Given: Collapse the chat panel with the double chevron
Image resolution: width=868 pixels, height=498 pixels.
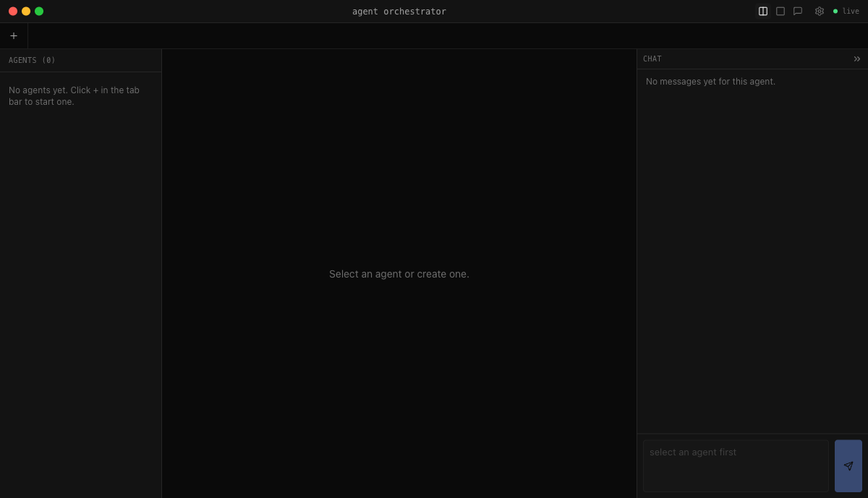Looking at the screenshot, I should coord(857,59).
